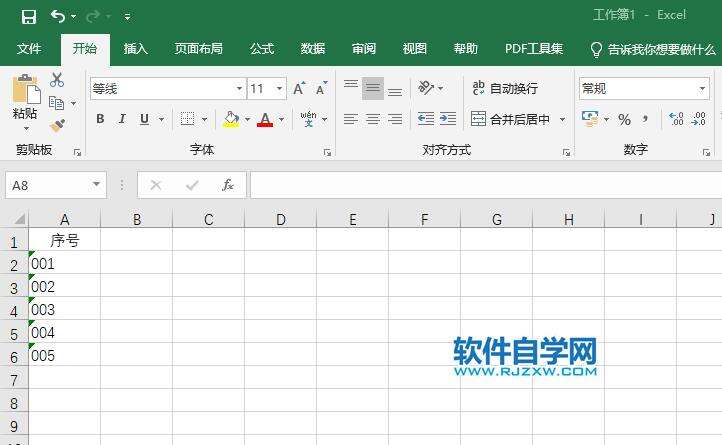Open the 常规 number format dropdown
This screenshot has height=445, width=722.
click(x=702, y=88)
